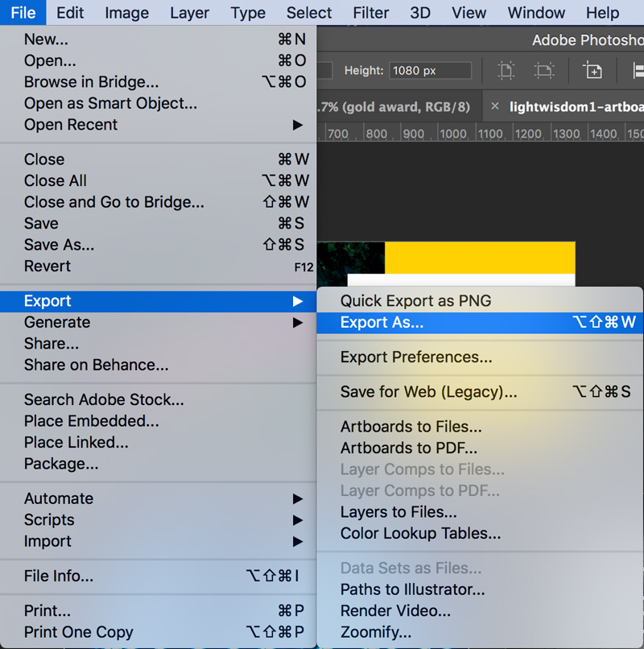Choose Artboards to PDF...
Screen dimensions: 644x649
point(480,449)
